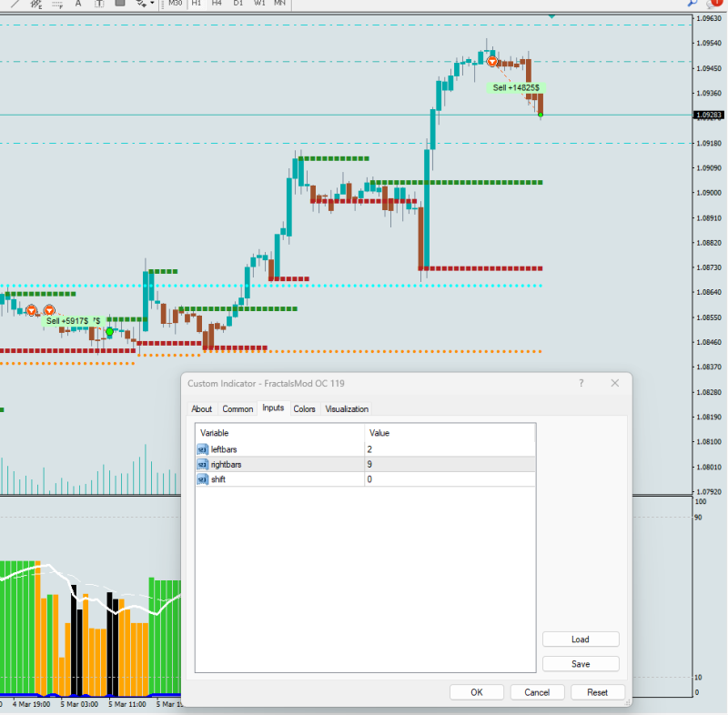Close the Custom Indicator dialog
The width and height of the screenshot is (728, 715).
[x=615, y=383]
